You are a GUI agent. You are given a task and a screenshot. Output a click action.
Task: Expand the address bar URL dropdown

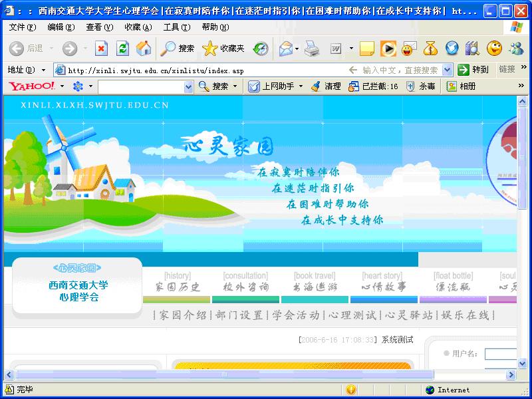pyautogui.click(x=446, y=70)
